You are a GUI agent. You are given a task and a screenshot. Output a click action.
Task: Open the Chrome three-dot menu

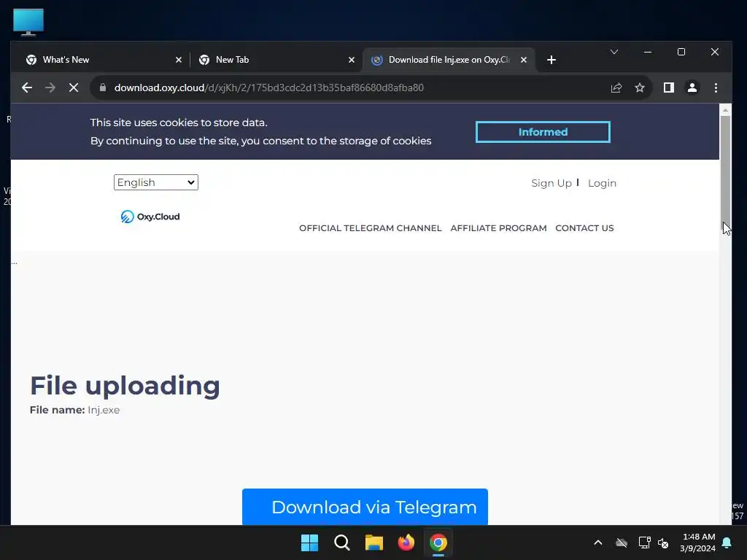[716, 87]
